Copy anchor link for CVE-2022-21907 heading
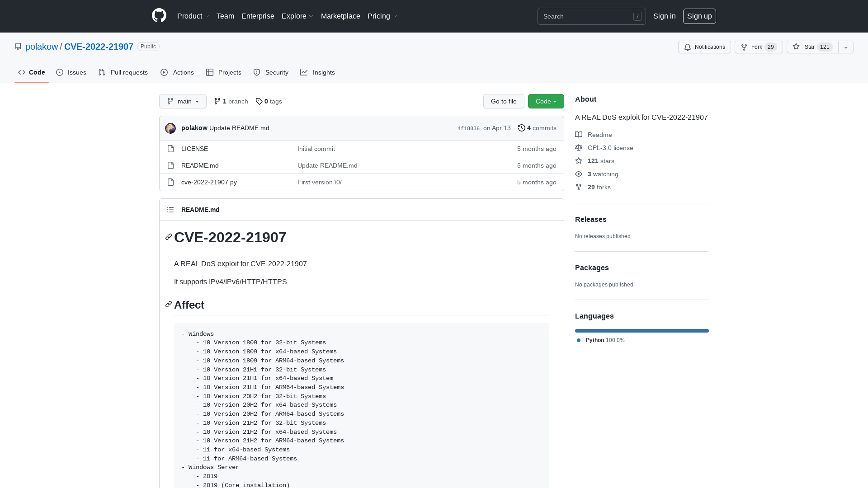The image size is (868, 488). pyautogui.click(x=169, y=237)
